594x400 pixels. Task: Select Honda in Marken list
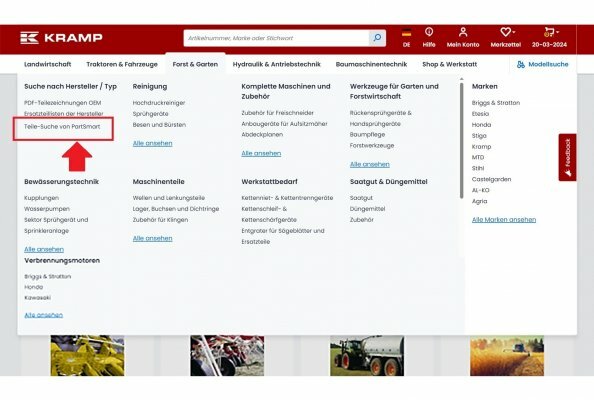pos(481,125)
